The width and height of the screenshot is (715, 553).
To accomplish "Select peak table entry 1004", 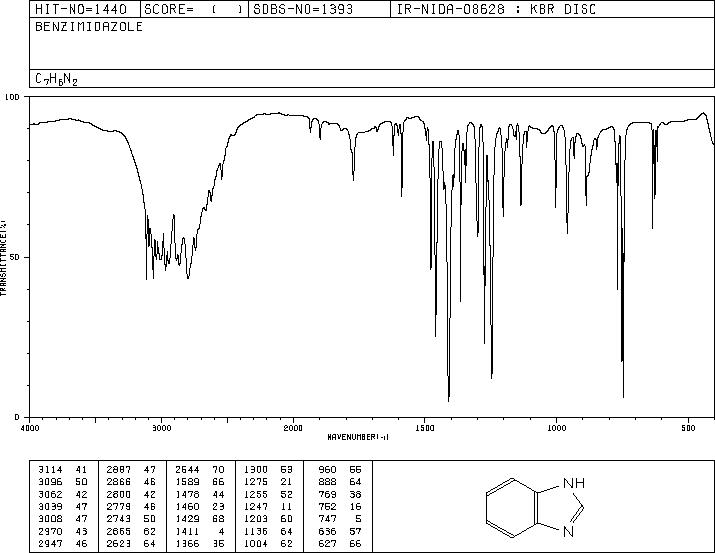I will pos(268,543).
